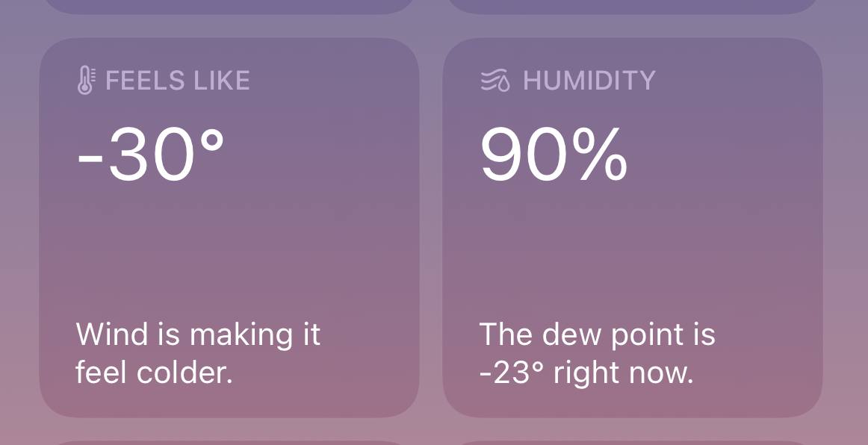Viewport: 868px width, 445px height.
Task: Select the -30° feels like temperature
Action: click(150, 155)
